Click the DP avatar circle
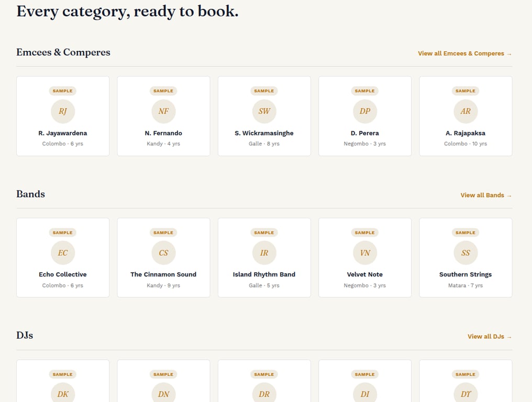The image size is (532, 402). 365,111
